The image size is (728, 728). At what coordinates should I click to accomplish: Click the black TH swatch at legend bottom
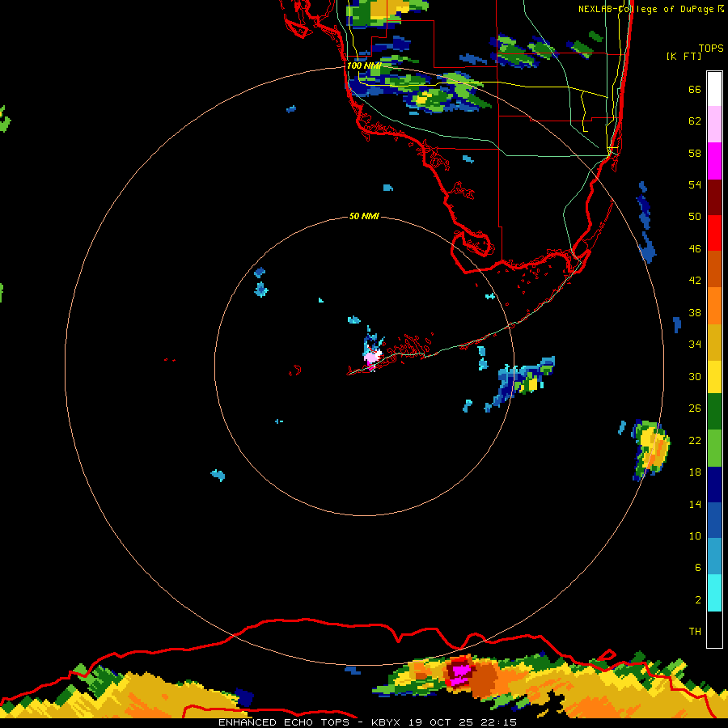coord(714,629)
